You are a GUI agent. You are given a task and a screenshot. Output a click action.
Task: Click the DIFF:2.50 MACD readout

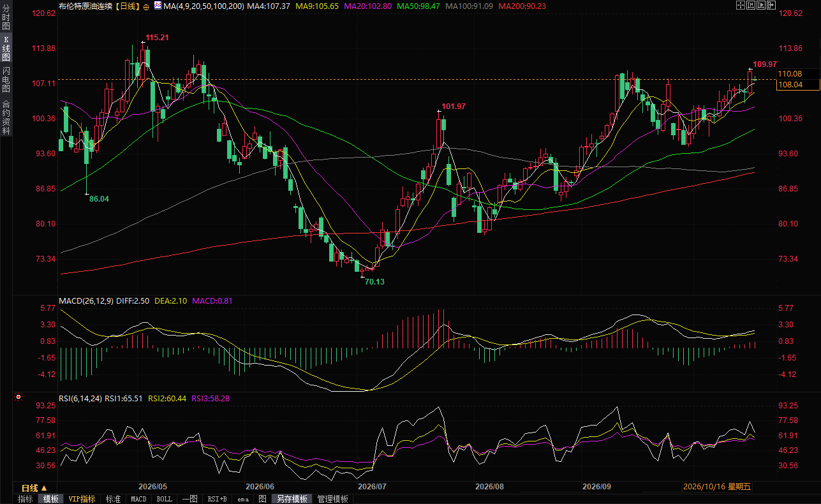tap(133, 300)
